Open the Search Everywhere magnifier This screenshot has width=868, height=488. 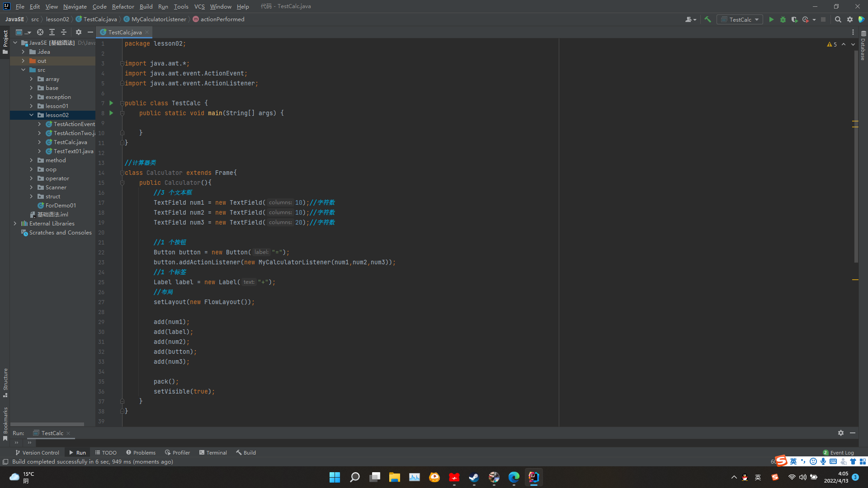[838, 19]
